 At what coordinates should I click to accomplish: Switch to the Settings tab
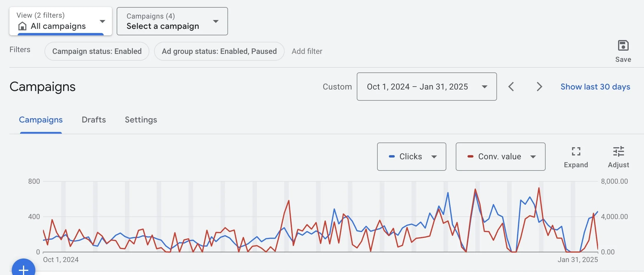tap(141, 120)
